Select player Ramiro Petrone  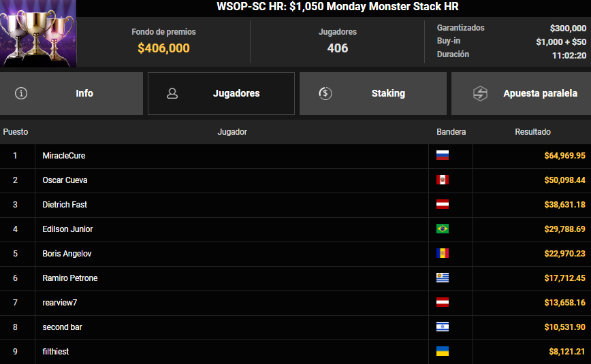pyautogui.click(x=70, y=278)
